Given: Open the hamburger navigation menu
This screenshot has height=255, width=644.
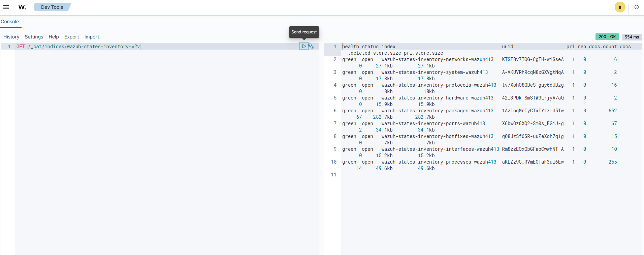Looking at the screenshot, I should [x=6, y=7].
